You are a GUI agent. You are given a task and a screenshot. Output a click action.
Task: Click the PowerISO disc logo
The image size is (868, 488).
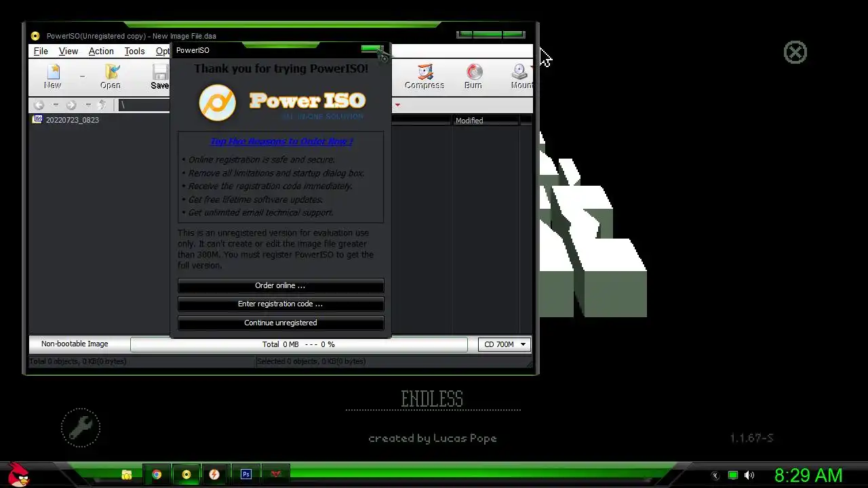point(218,102)
